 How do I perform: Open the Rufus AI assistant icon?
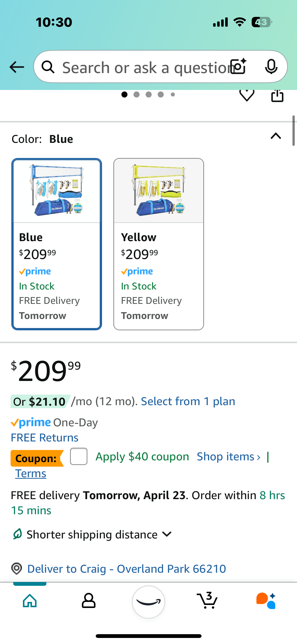click(266, 601)
